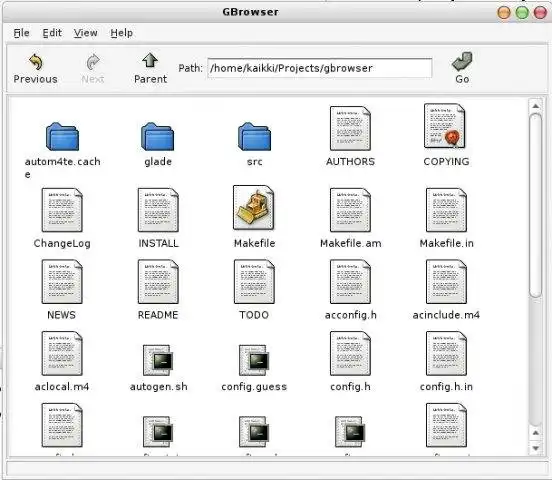Click the 'Makefile.in' file name label
Screen dimensions: 552x480
point(446,243)
